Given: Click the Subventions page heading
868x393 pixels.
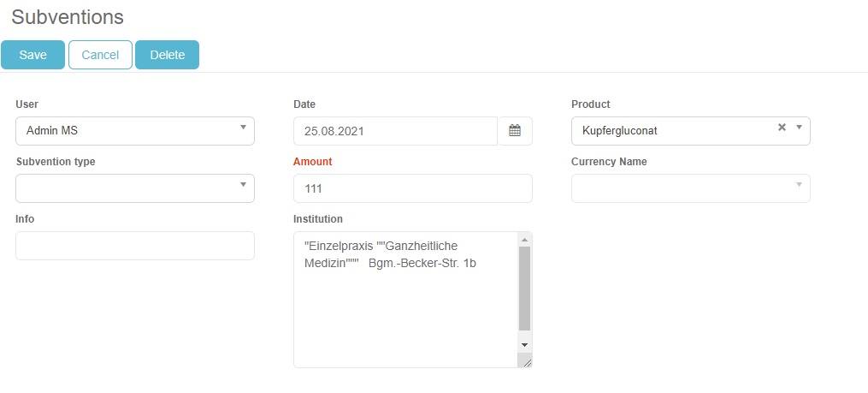Looking at the screenshot, I should (68, 17).
